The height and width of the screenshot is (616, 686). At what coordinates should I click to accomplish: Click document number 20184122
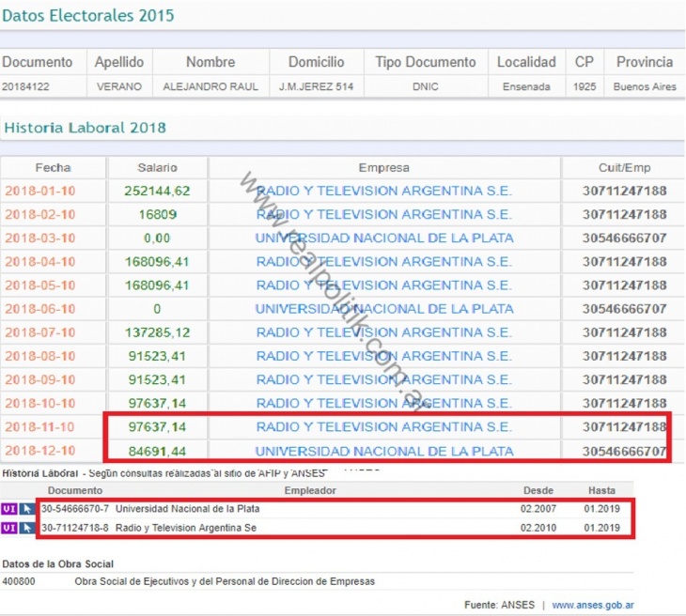pos(25,86)
